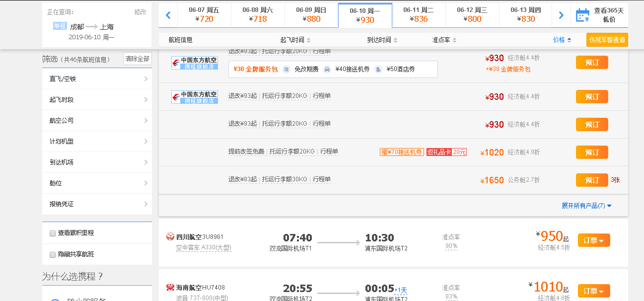Click 预订 in the 金牌服务包 row
This screenshot has width=644, height=301.
pyautogui.click(x=592, y=63)
